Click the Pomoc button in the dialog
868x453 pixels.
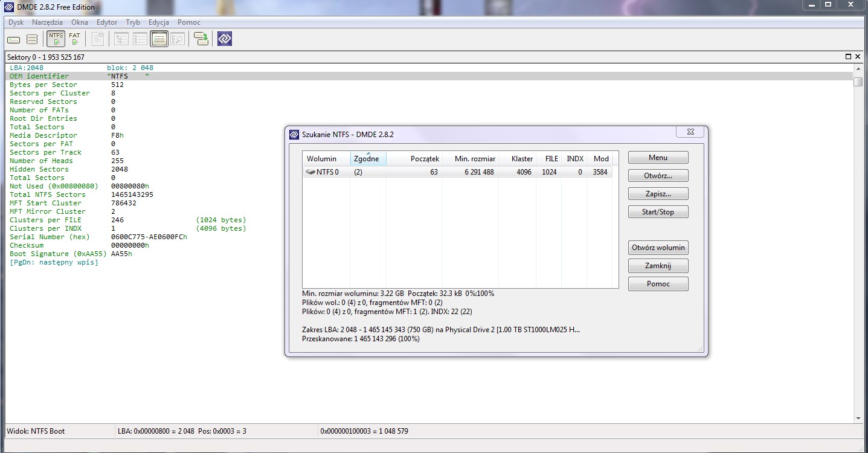[658, 284]
